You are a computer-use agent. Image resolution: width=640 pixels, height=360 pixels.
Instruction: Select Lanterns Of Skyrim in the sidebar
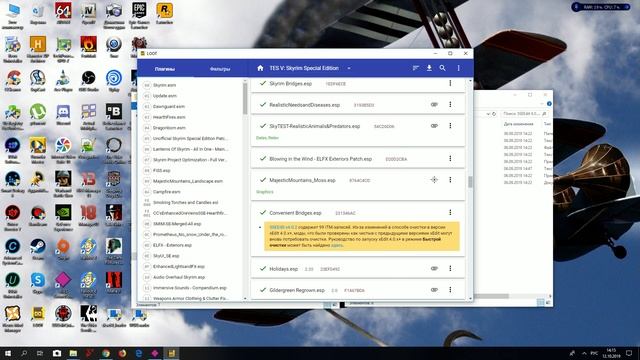(191, 149)
